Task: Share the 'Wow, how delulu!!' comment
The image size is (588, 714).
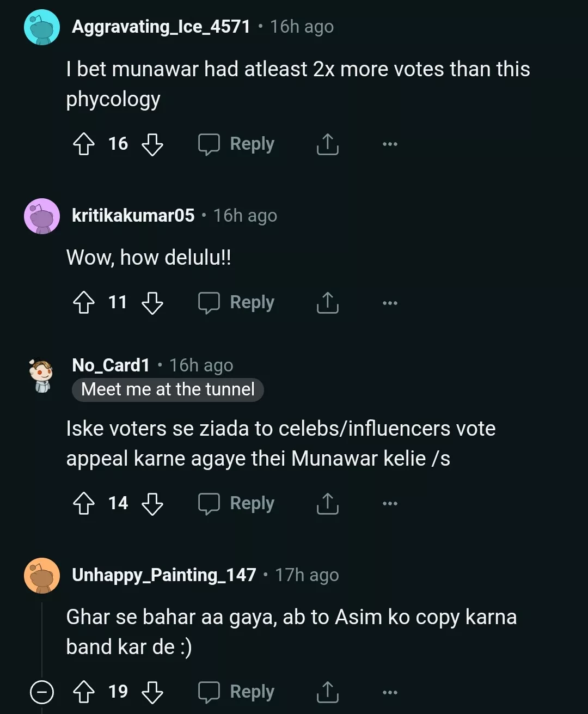Action: (327, 303)
